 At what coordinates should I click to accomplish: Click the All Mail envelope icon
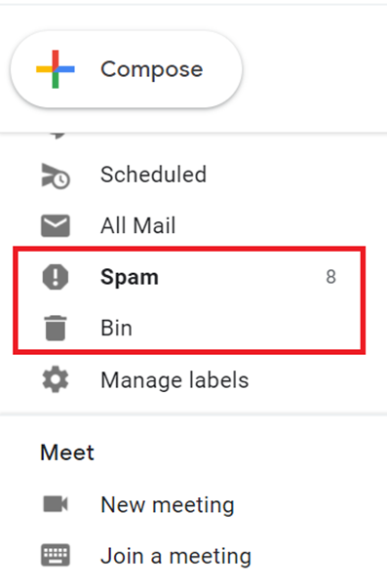[x=56, y=226]
